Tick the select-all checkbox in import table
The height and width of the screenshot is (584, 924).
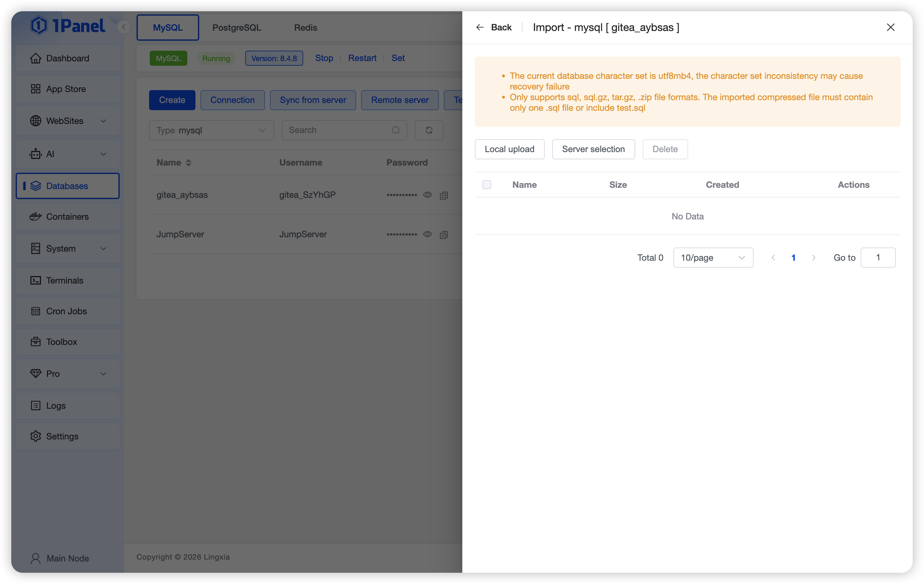pyautogui.click(x=486, y=185)
